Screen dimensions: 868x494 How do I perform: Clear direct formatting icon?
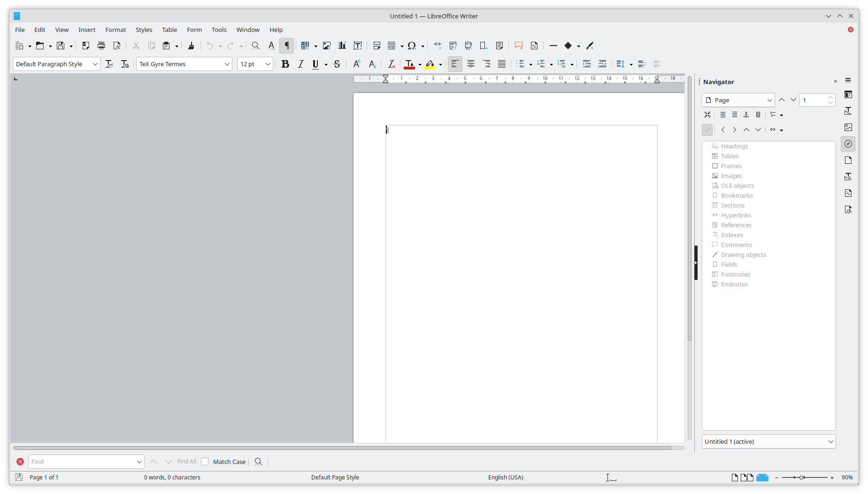point(391,64)
